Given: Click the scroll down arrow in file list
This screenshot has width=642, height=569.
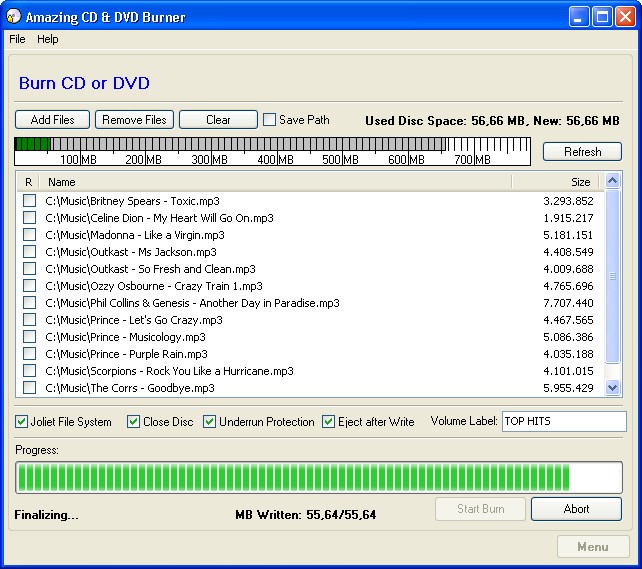Looking at the screenshot, I should (x=613, y=388).
